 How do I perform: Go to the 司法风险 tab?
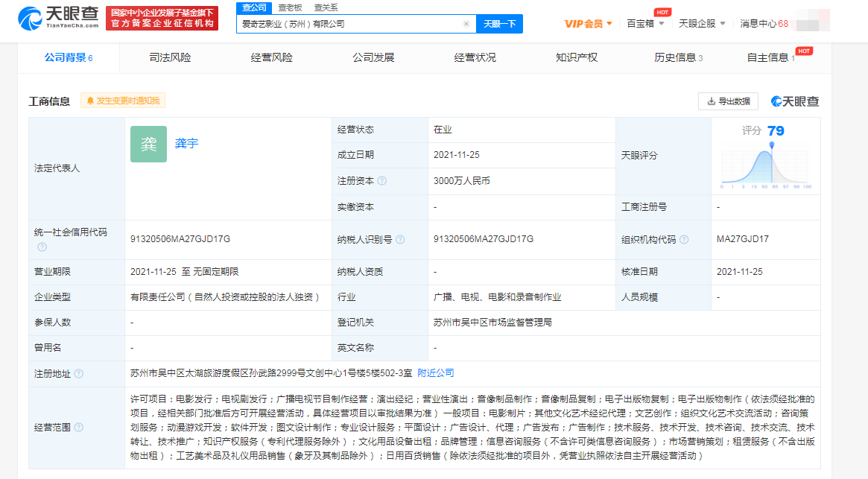click(x=170, y=57)
